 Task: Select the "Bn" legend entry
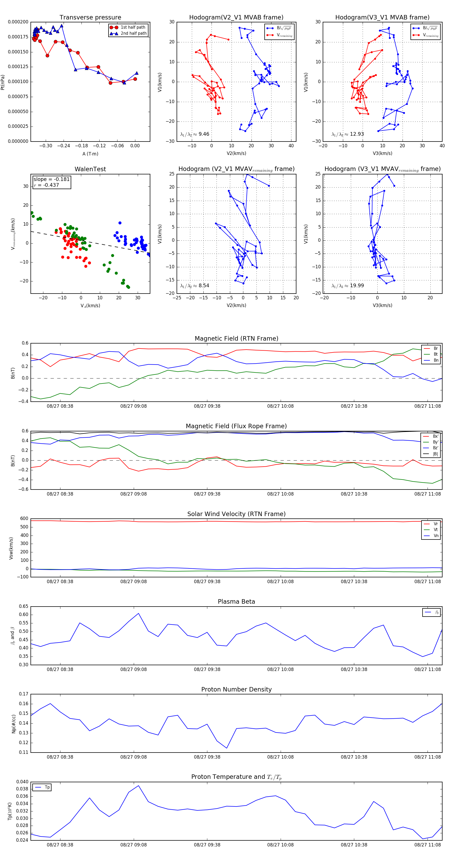[431, 360]
